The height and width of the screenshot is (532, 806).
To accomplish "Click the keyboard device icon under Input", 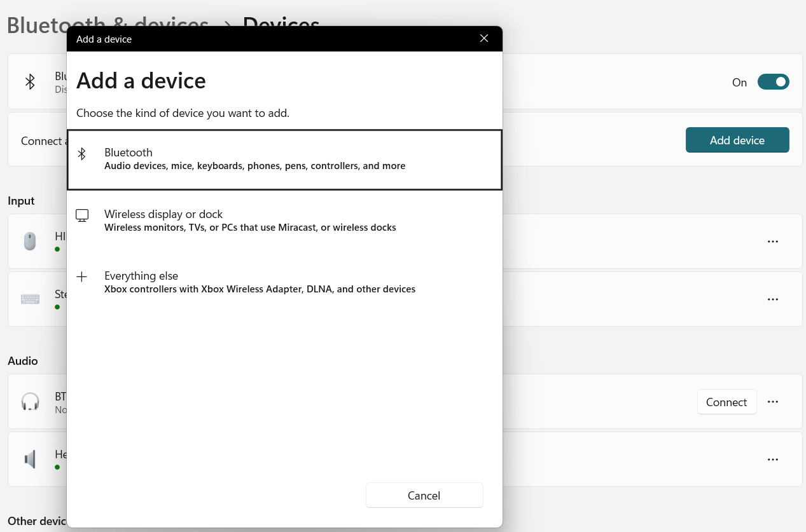I will (x=30, y=299).
